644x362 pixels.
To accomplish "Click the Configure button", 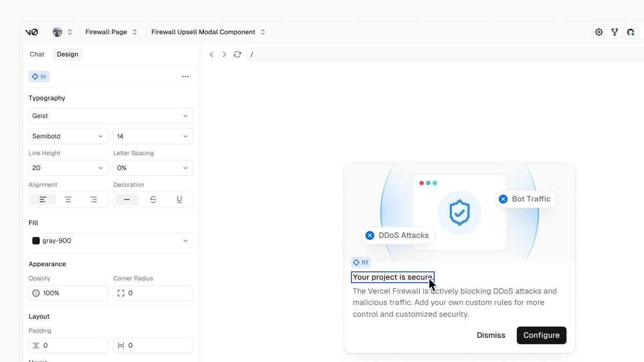I will coord(541,335).
